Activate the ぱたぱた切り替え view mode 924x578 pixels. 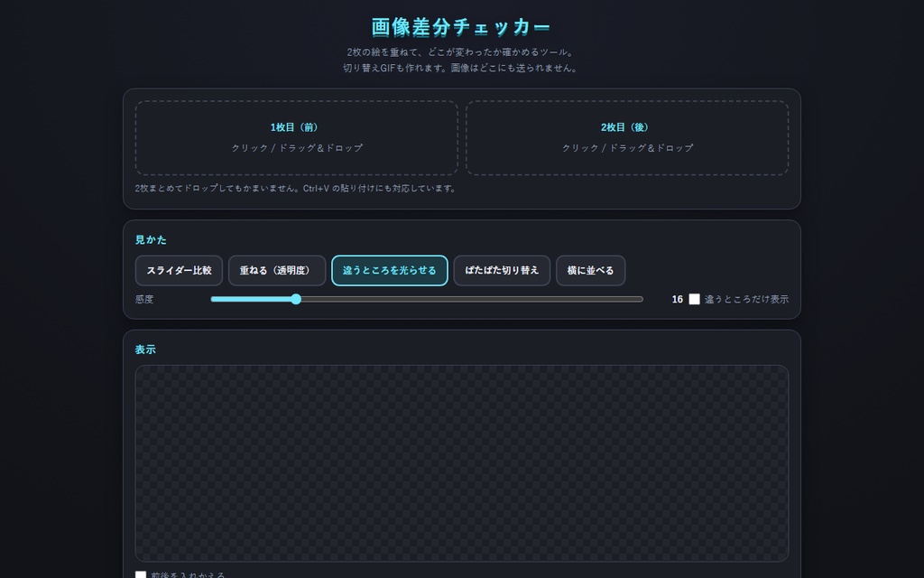(502, 271)
